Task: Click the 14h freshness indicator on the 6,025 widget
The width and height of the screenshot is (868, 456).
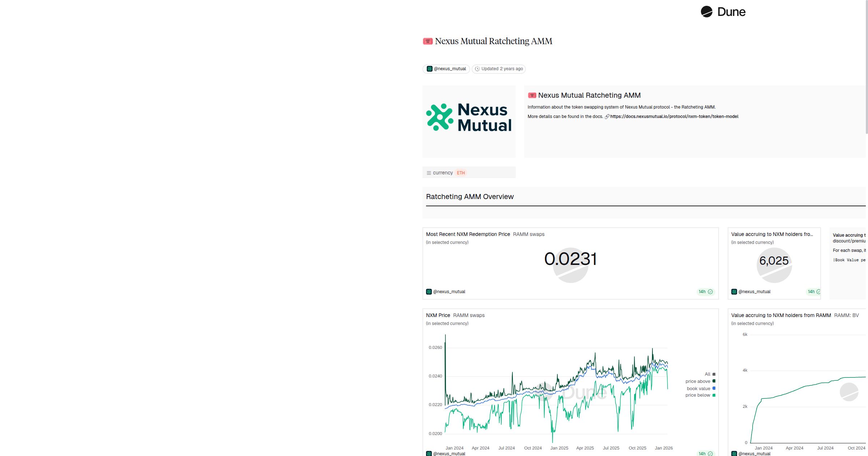Action: pos(812,291)
